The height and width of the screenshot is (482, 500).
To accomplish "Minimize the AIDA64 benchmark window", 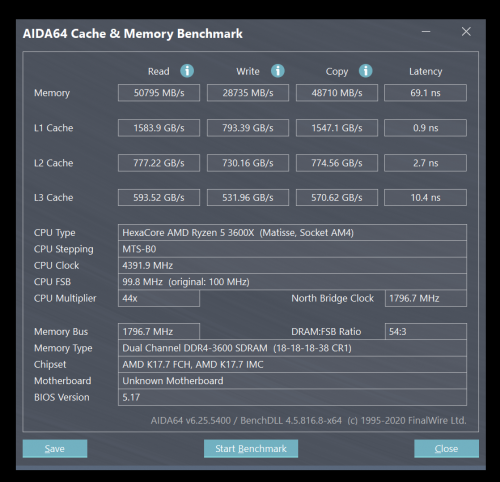I will [426, 32].
